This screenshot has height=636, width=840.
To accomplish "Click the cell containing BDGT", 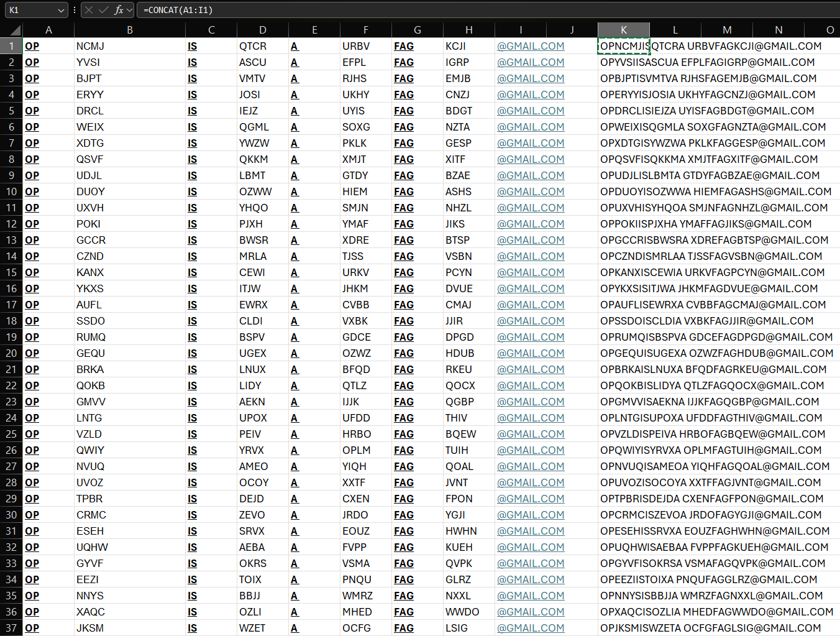I will [469, 111].
